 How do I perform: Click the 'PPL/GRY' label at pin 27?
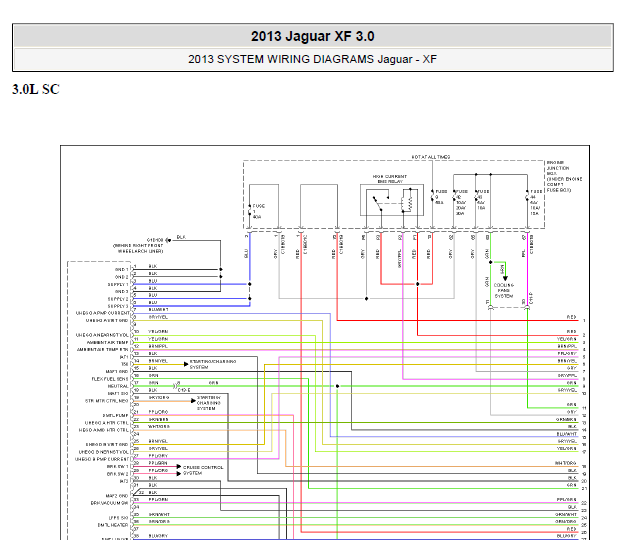[x=158, y=456]
